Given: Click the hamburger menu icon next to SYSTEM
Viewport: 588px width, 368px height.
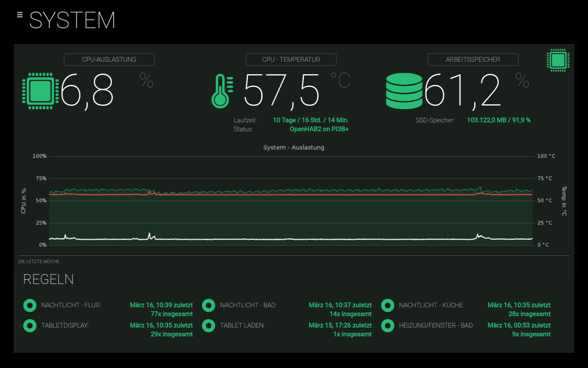Looking at the screenshot, I should click(20, 15).
